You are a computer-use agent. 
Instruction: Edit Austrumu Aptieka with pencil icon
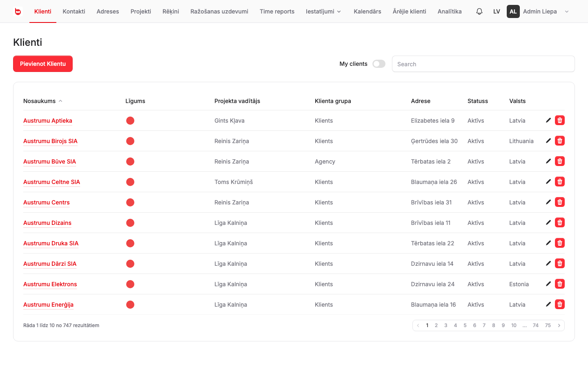[x=548, y=120]
